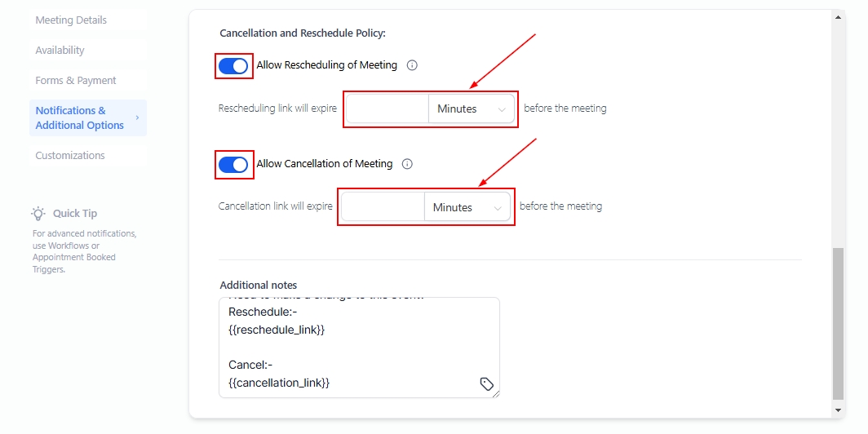
Task: Click the scrollbar down arrow
Action: pyautogui.click(x=839, y=410)
